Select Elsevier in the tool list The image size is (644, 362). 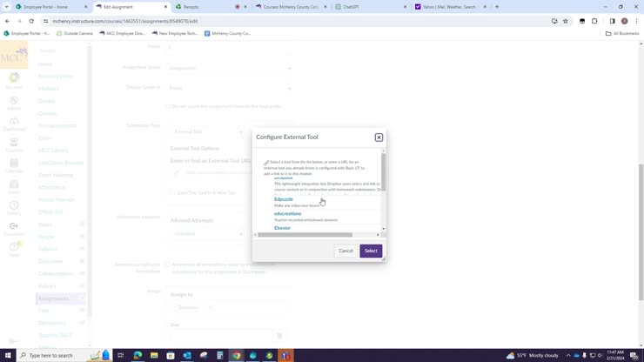pos(283,228)
